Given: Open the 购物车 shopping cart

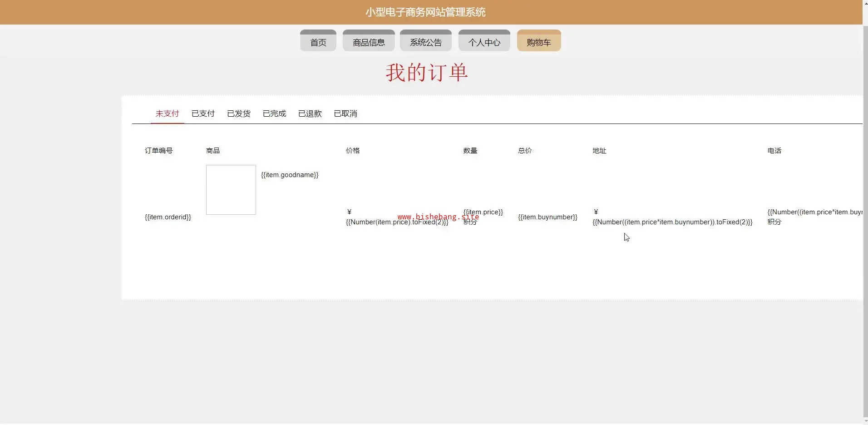Looking at the screenshot, I should coord(538,42).
